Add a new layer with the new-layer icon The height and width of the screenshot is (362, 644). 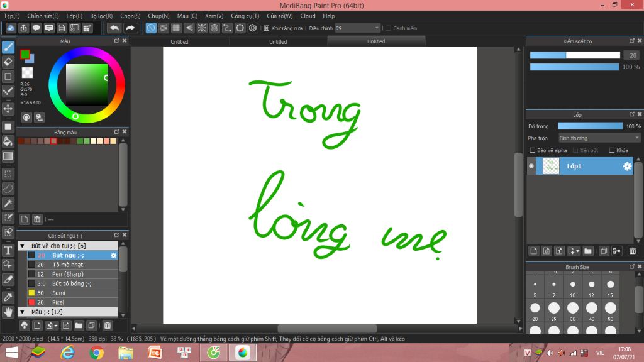pos(533,250)
